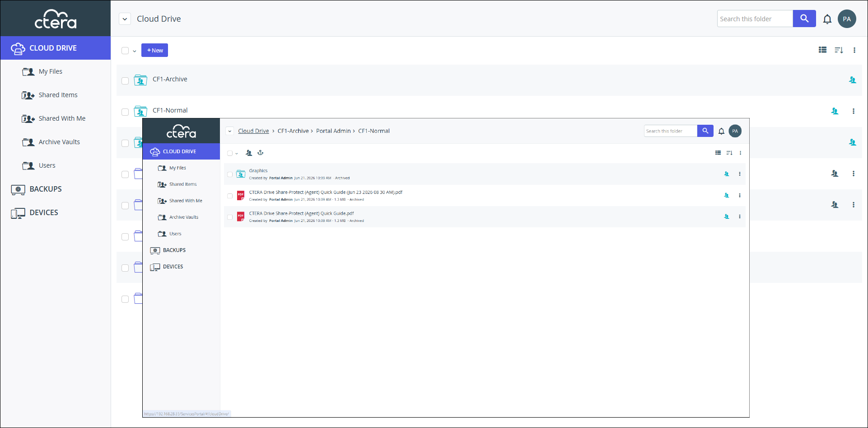This screenshot has width=868, height=428.
Task: Open select-all dropdown arrow beside New button
Action: pos(135,51)
